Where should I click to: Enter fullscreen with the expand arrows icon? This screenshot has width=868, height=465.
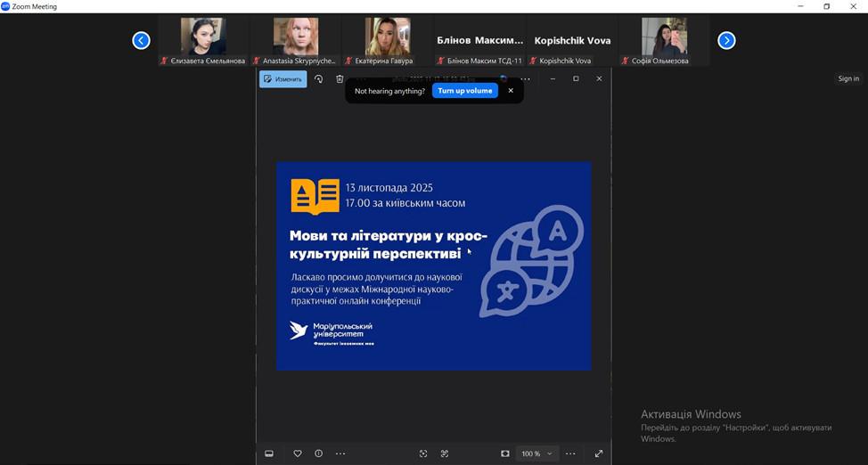tap(599, 453)
